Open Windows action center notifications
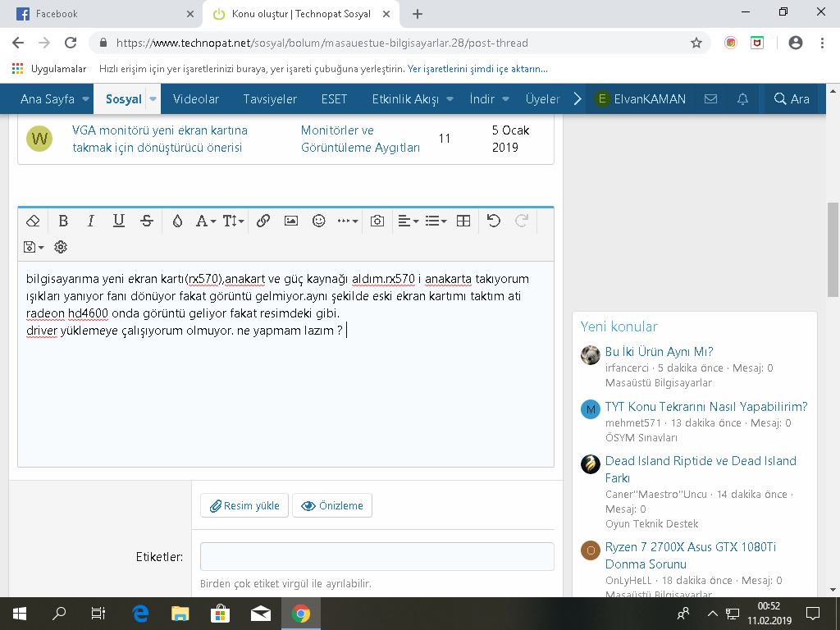840x630 pixels. pyautogui.click(x=813, y=614)
